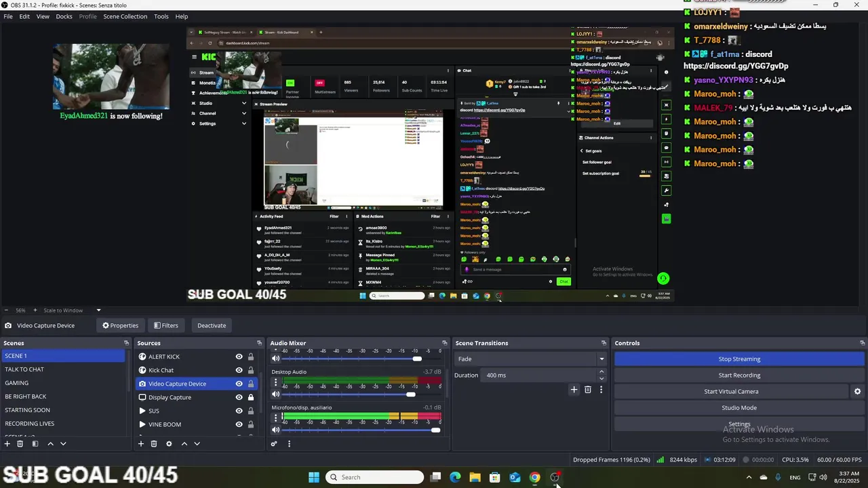Viewport: 868px width, 488px height.
Task: Move source down arrow in Sources dock
Action: 197,444
